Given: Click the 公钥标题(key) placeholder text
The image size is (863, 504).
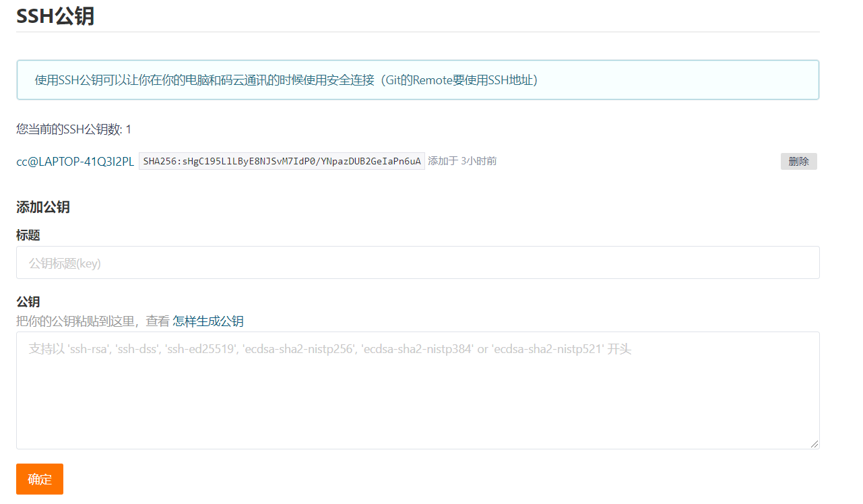Looking at the screenshot, I should 63,262.
